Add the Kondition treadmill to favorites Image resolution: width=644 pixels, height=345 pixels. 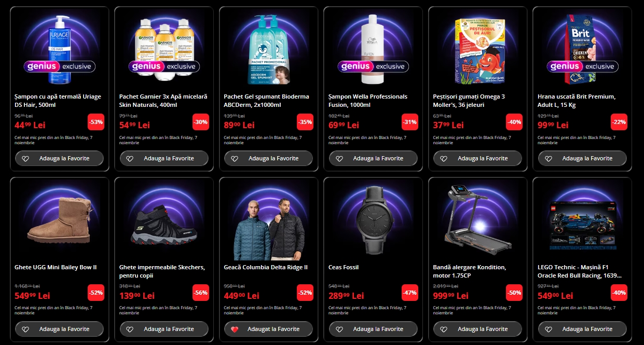tap(477, 329)
